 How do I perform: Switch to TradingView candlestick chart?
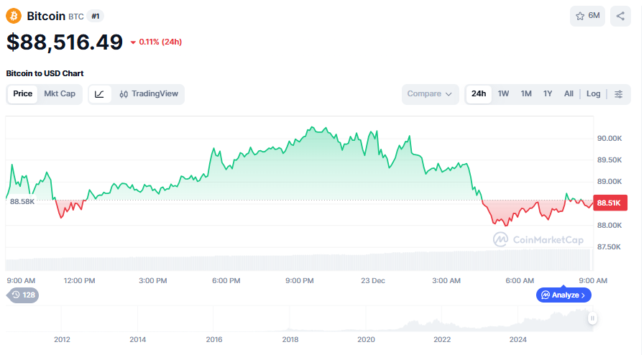pyautogui.click(x=149, y=94)
